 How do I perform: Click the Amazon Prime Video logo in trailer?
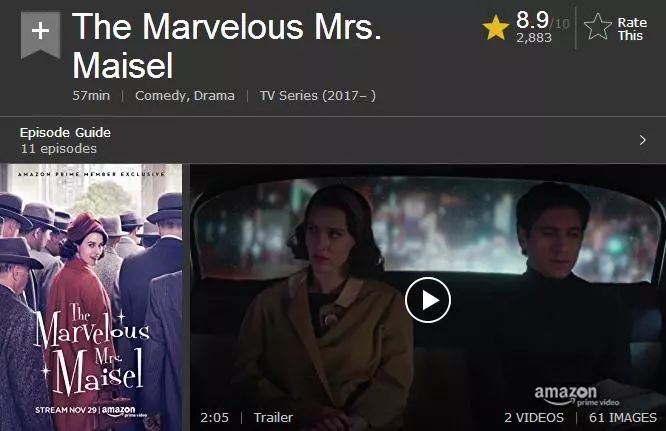tap(576, 395)
